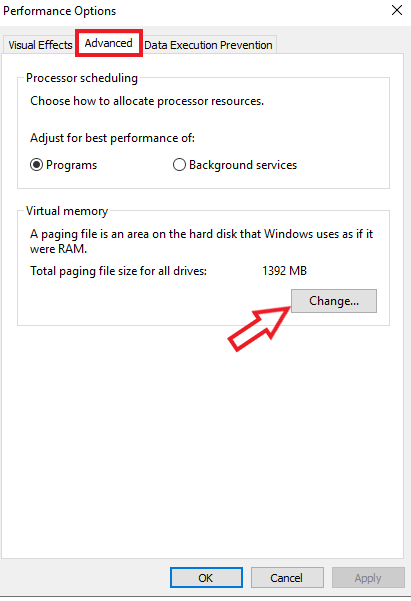The image size is (411, 601).
Task: Open the Data Execution Prevention tab
Action: tap(208, 45)
